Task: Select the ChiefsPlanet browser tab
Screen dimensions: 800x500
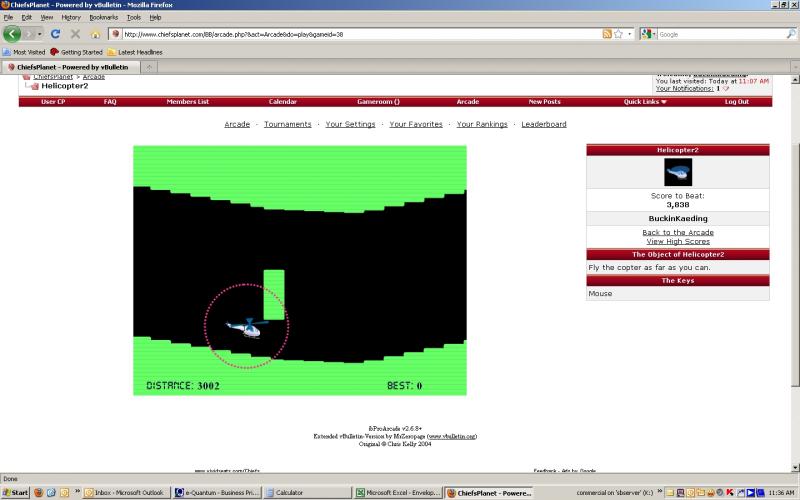Action: coord(71,67)
